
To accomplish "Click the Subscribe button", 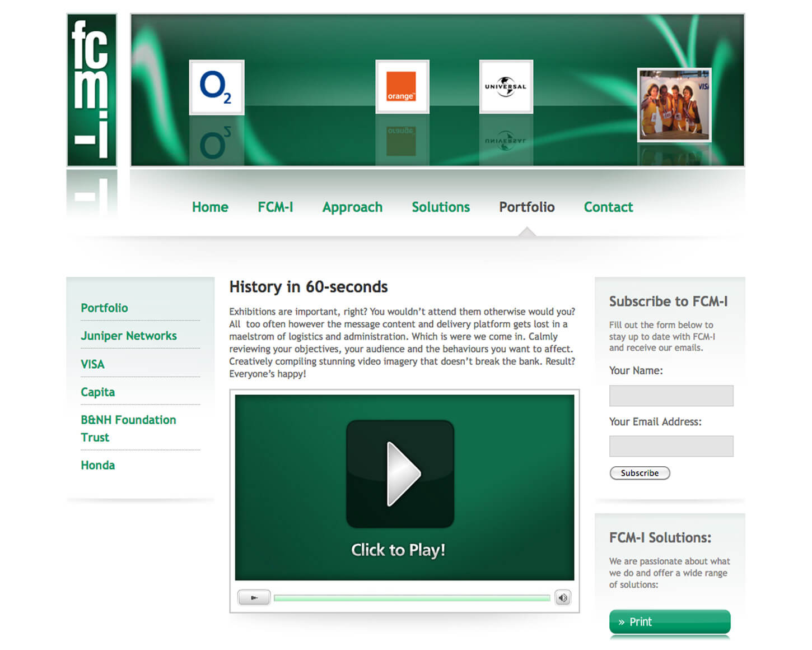I will [640, 473].
